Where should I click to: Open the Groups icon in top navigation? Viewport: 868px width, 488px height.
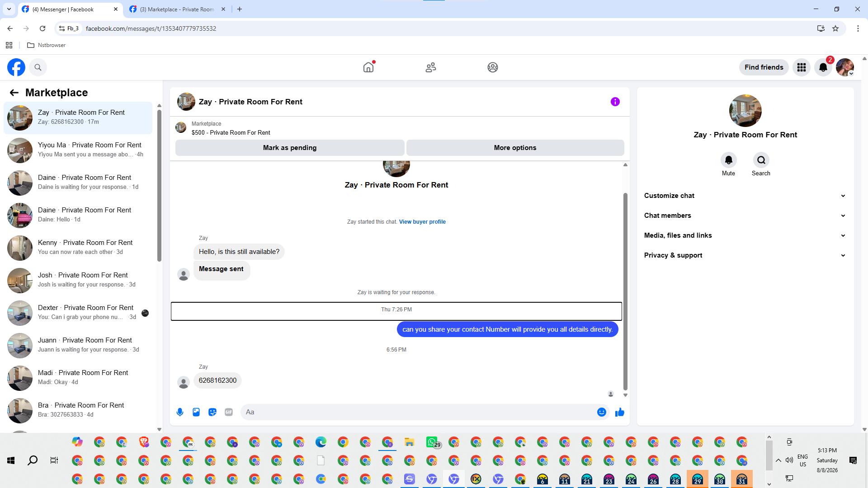493,67
